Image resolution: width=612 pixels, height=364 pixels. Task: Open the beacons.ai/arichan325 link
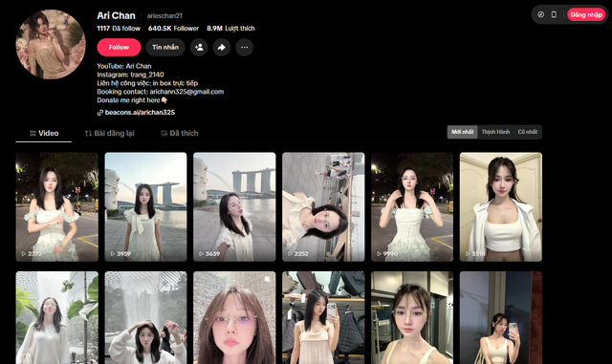[136, 113]
